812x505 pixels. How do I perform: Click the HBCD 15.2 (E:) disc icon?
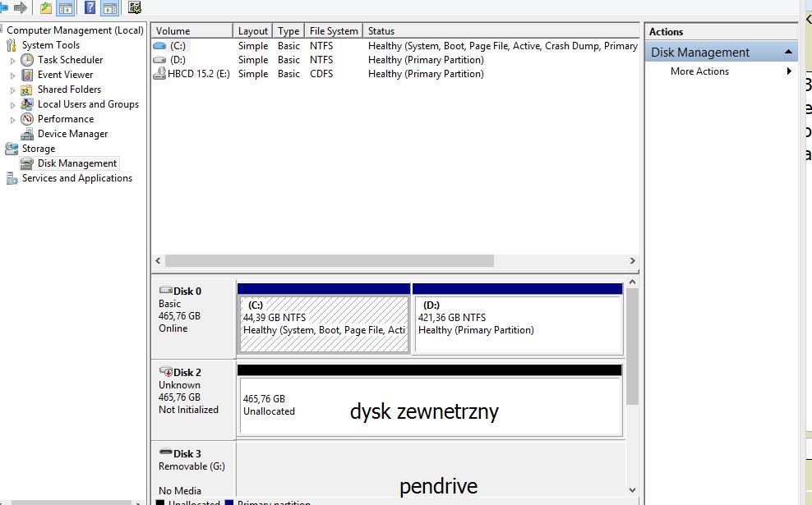[x=159, y=74]
